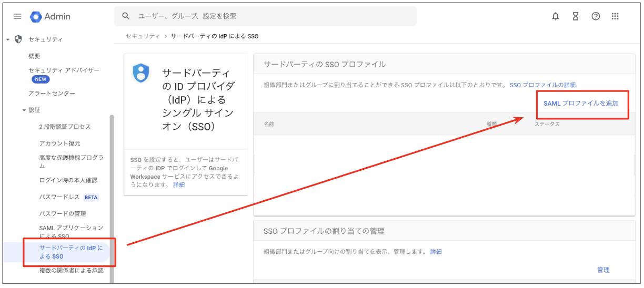
Task: Click SAML プロファイルを追加
Action: (x=581, y=104)
